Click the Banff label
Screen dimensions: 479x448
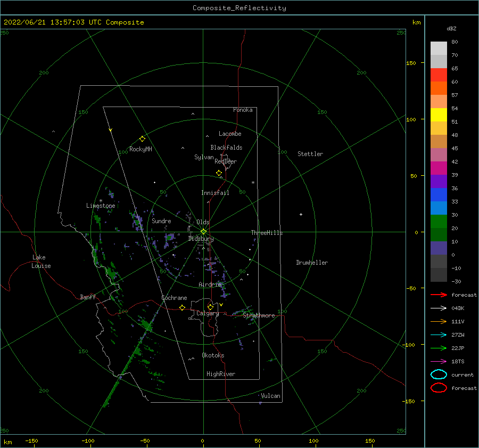88,297
